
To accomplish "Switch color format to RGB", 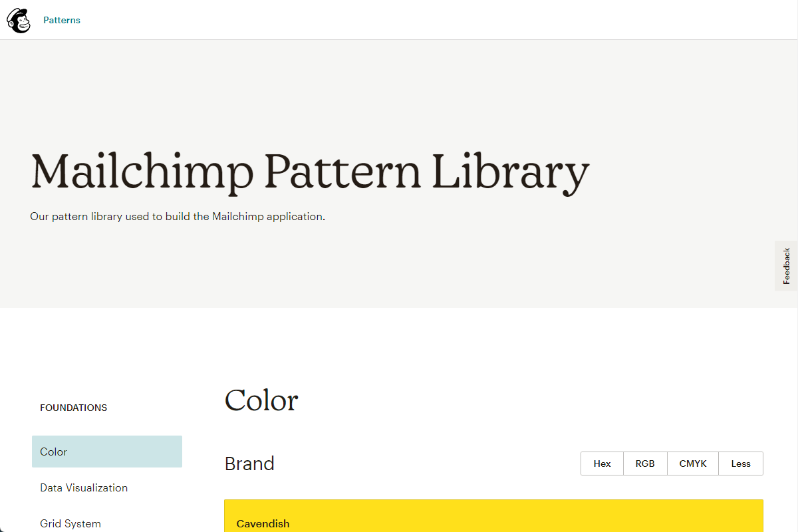I will (x=645, y=464).
